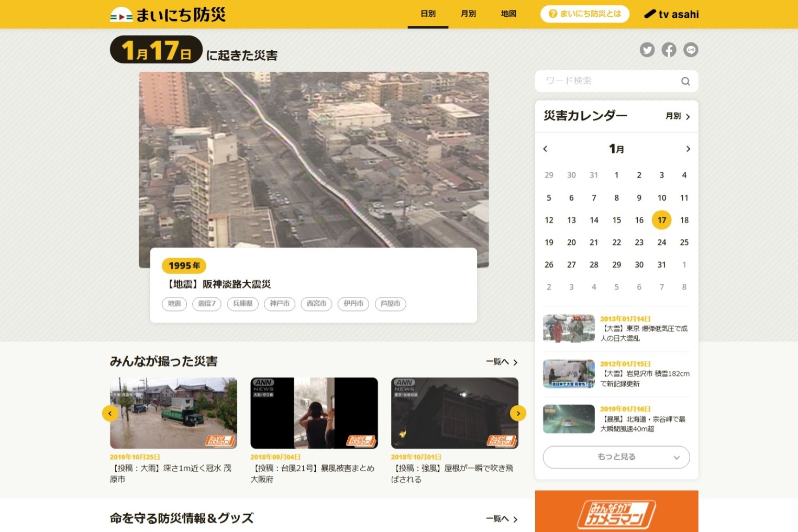This screenshot has height=532, width=798.
Task: Select January 21 in the calendar
Action: coord(594,242)
